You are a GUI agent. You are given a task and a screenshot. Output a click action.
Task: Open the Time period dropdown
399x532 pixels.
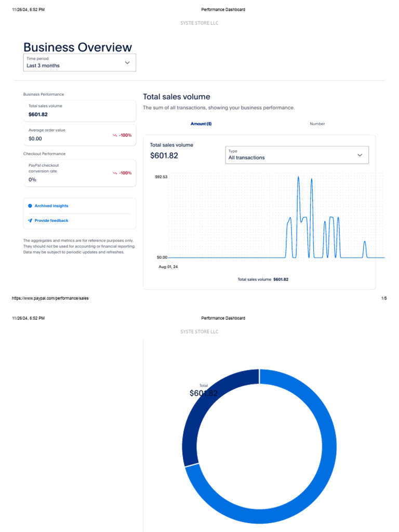click(79, 62)
